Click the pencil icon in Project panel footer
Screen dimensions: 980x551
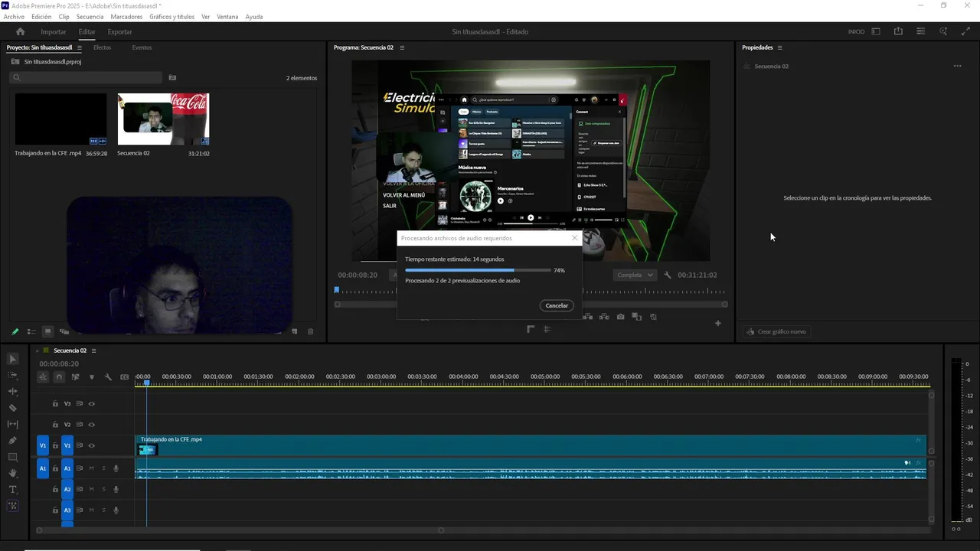(15, 331)
